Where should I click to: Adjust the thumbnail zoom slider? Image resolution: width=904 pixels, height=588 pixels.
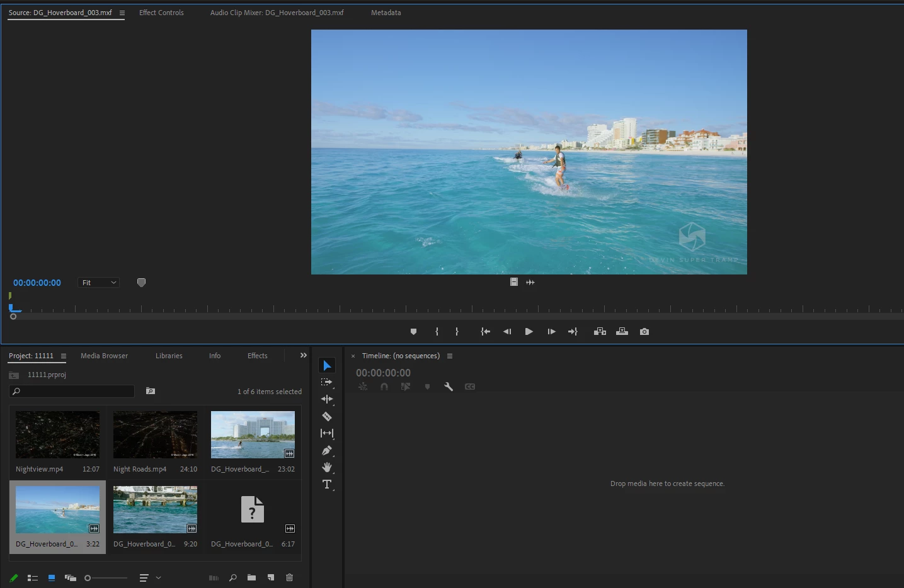[x=88, y=578]
